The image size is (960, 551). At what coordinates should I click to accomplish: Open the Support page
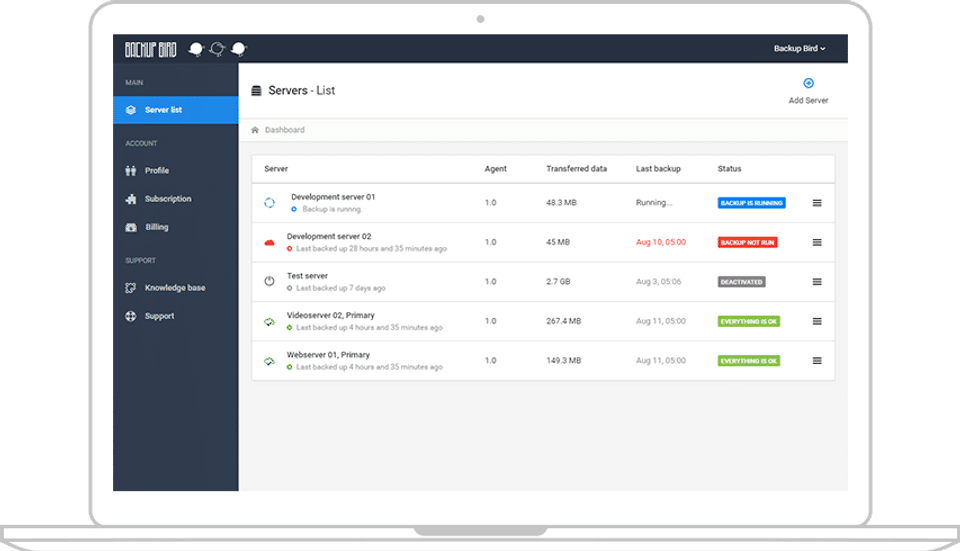pos(159,316)
